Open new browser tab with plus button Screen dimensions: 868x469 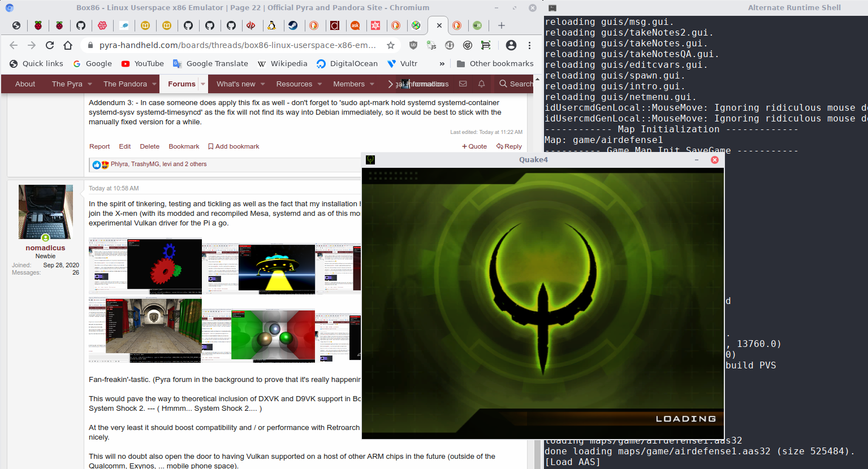pyautogui.click(x=501, y=25)
